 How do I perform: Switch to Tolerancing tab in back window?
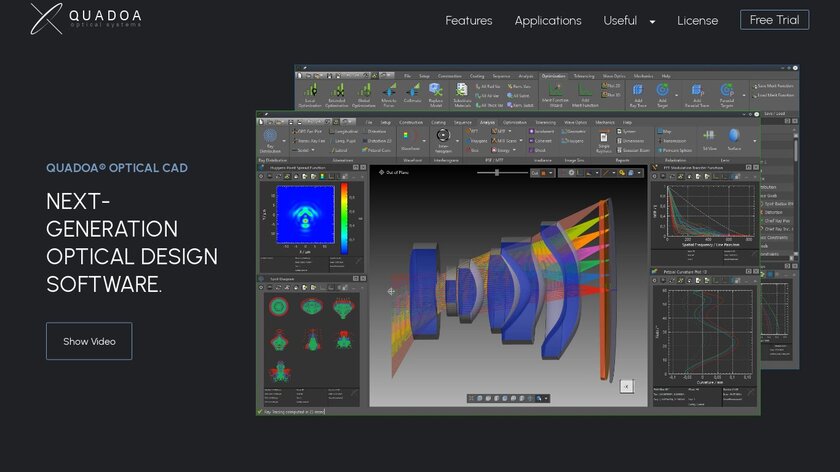(584, 76)
